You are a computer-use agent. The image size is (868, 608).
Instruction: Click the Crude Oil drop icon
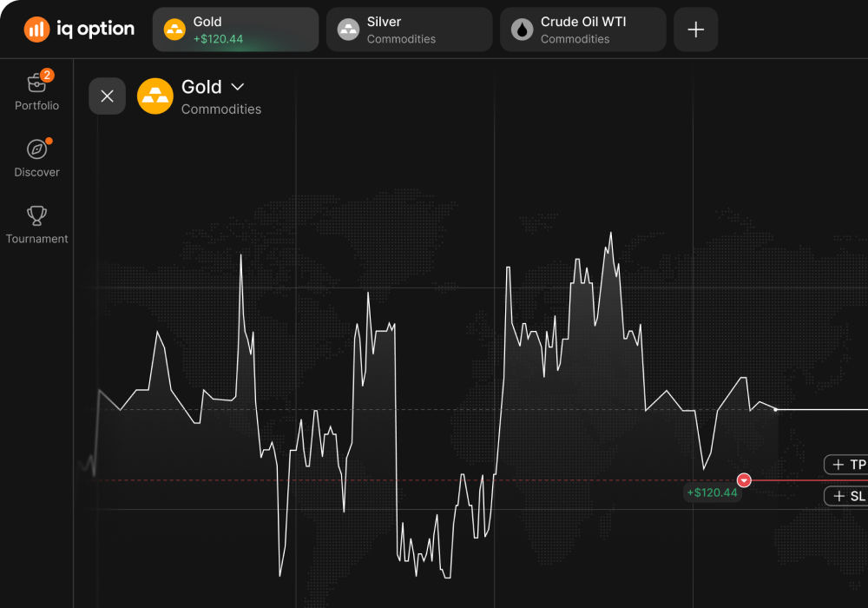click(522, 30)
